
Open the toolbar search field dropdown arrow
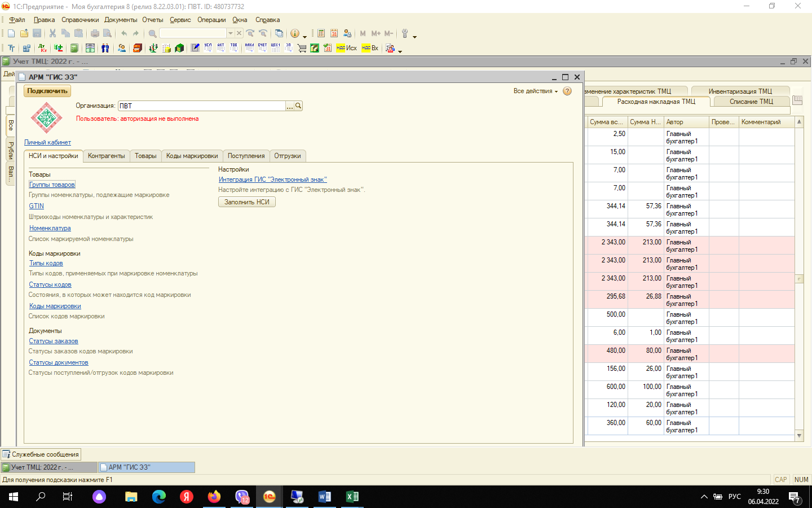coord(230,33)
